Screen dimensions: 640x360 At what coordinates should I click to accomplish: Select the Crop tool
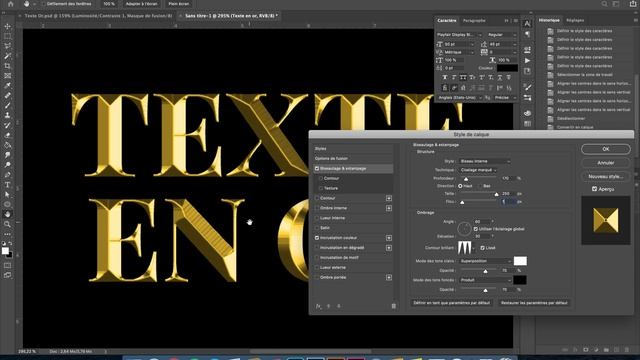(7, 66)
